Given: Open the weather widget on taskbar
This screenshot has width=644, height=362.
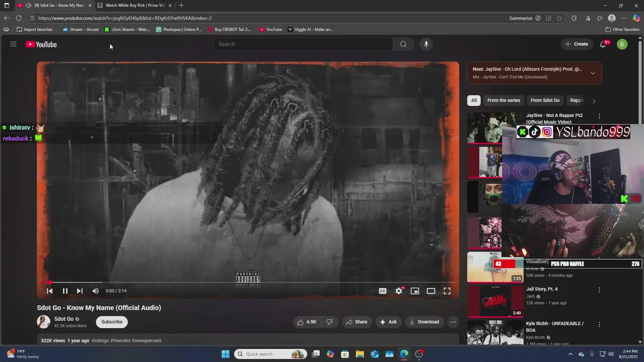Looking at the screenshot, I should (x=23, y=354).
